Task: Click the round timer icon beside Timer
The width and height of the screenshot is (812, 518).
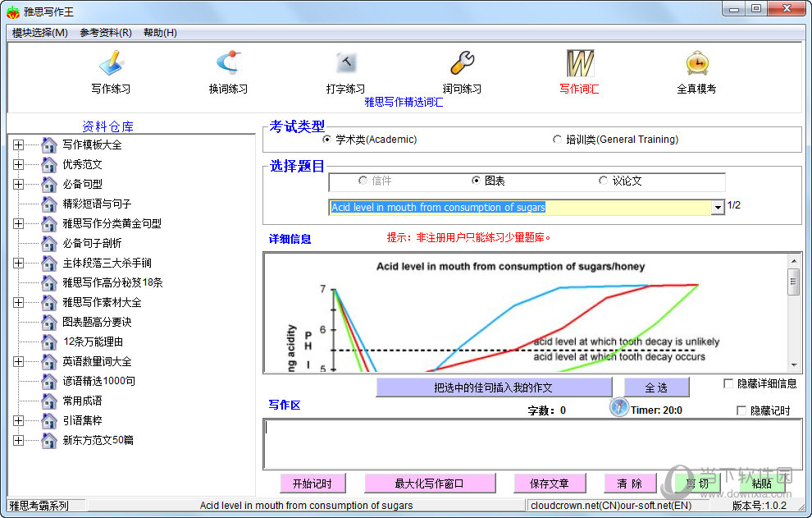Action: 618,407
